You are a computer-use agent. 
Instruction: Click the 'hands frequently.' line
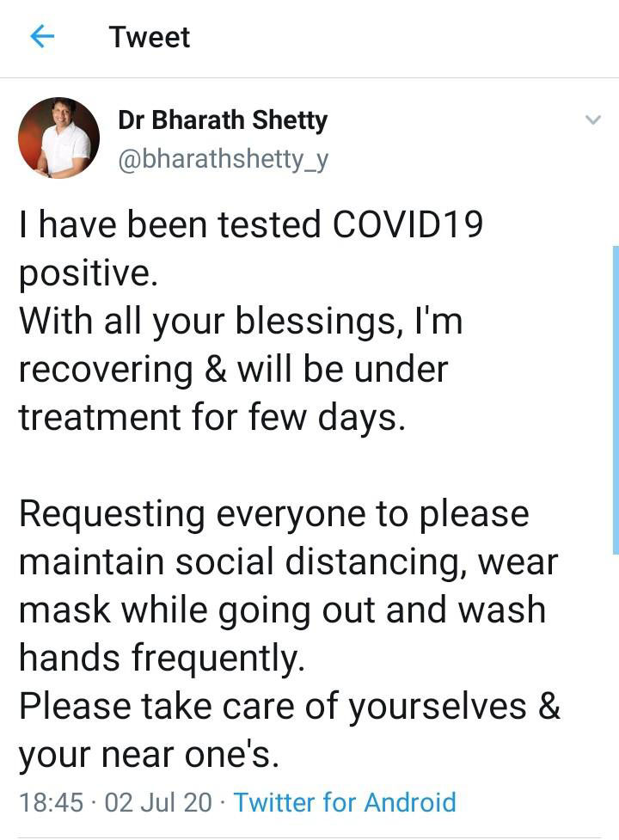coord(162,659)
